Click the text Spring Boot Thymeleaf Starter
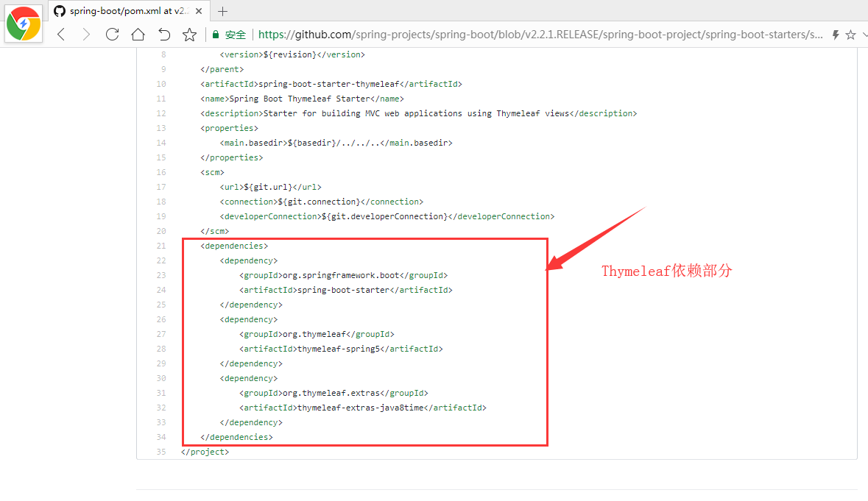The image size is (868, 501). coord(300,99)
